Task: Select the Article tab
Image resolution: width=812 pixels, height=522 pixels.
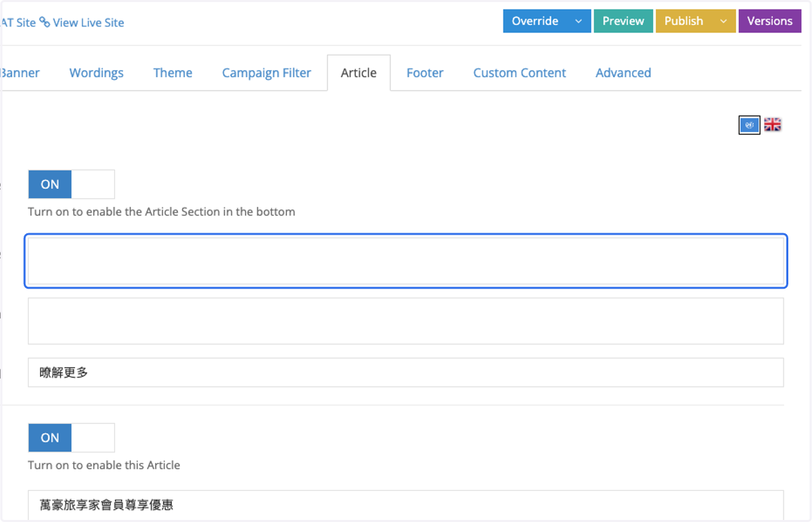Action: coord(359,73)
